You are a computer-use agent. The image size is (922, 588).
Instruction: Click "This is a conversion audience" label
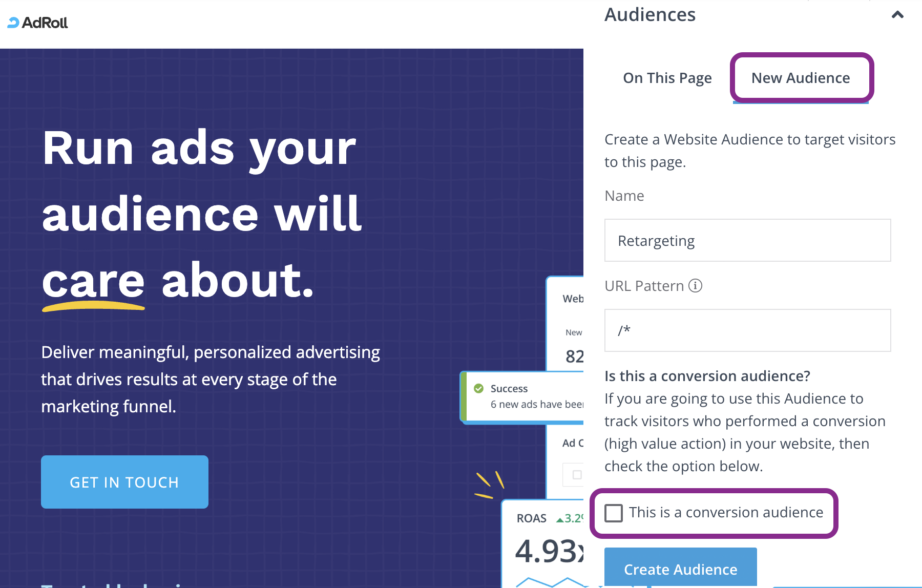[726, 512]
